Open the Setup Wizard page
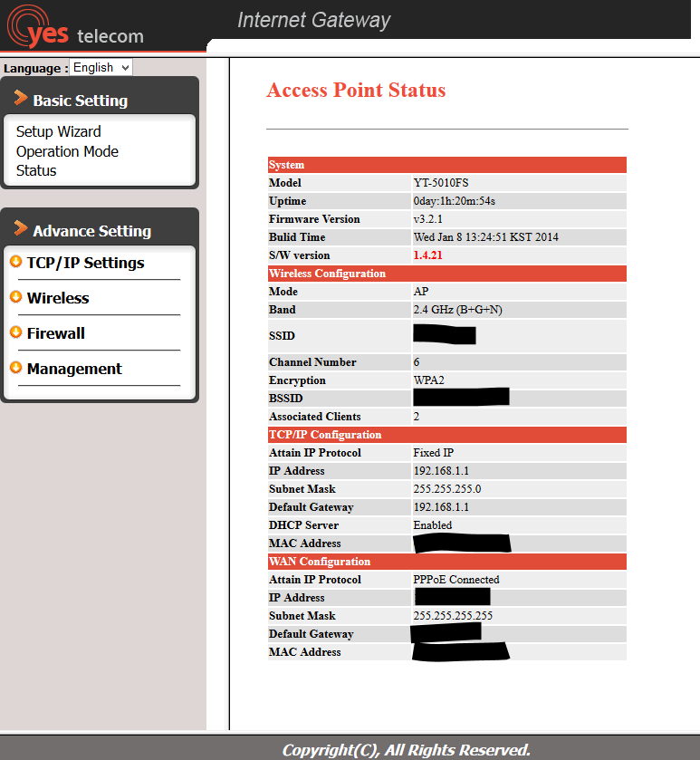 pyautogui.click(x=58, y=131)
